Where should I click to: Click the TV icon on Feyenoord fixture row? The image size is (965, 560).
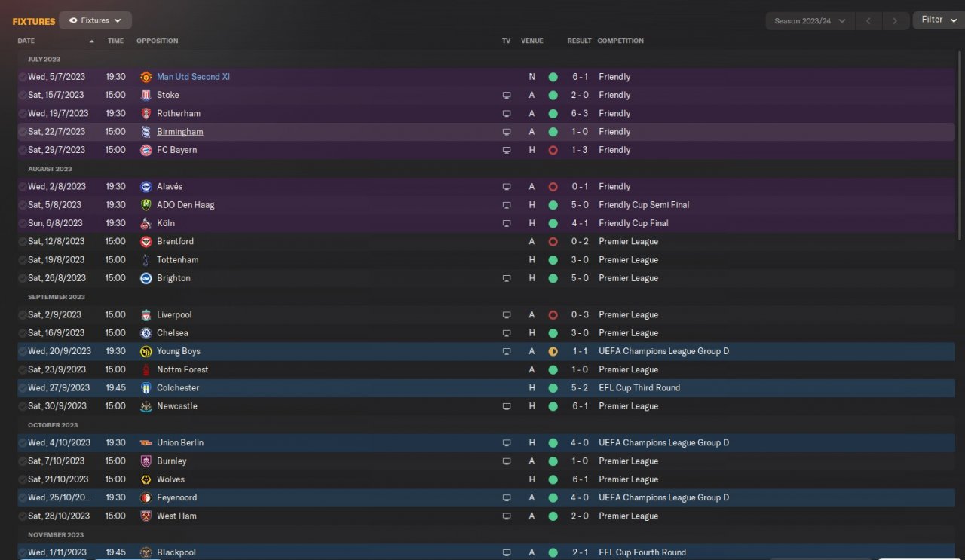(x=507, y=498)
